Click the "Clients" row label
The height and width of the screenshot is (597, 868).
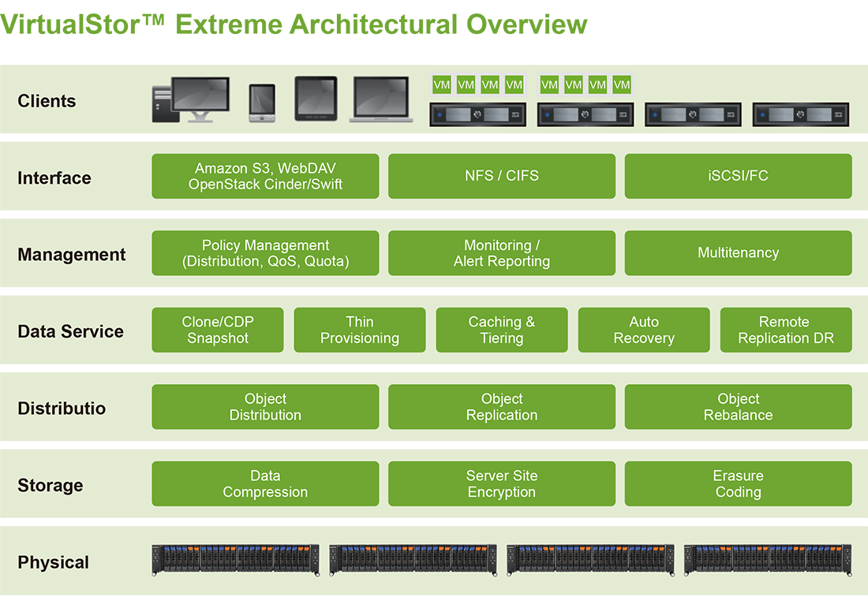tap(47, 101)
